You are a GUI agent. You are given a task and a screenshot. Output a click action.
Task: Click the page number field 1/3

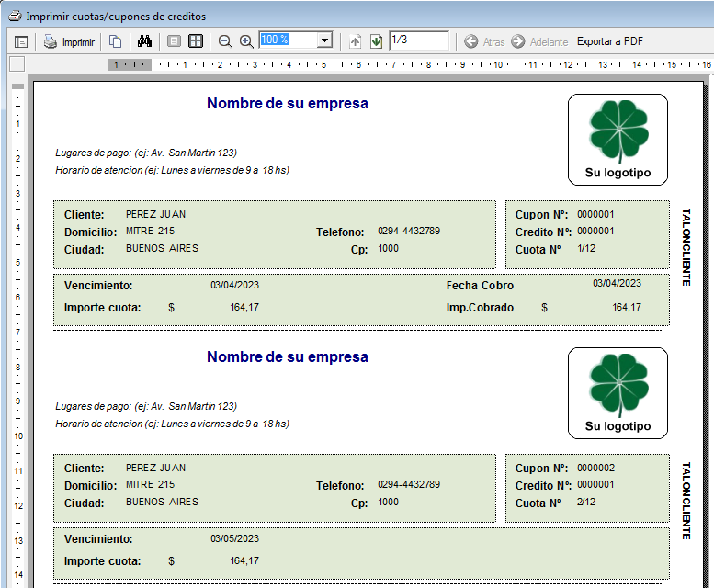418,40
